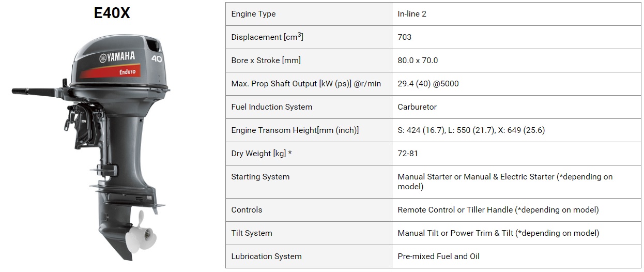Screen dimensions: 644x272
Task: Select the Pre-mixed Fuel and Oil value
Action: coord(438,256)
